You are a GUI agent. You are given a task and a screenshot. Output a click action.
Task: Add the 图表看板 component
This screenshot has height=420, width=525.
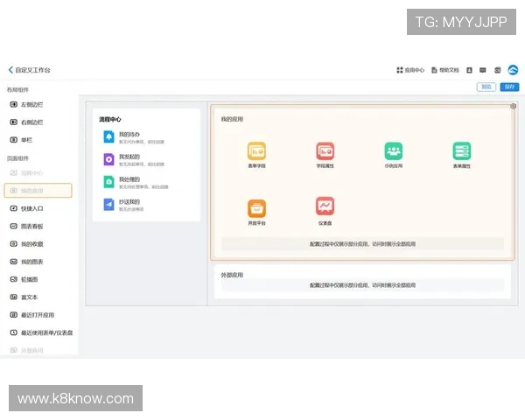(26, 226)
